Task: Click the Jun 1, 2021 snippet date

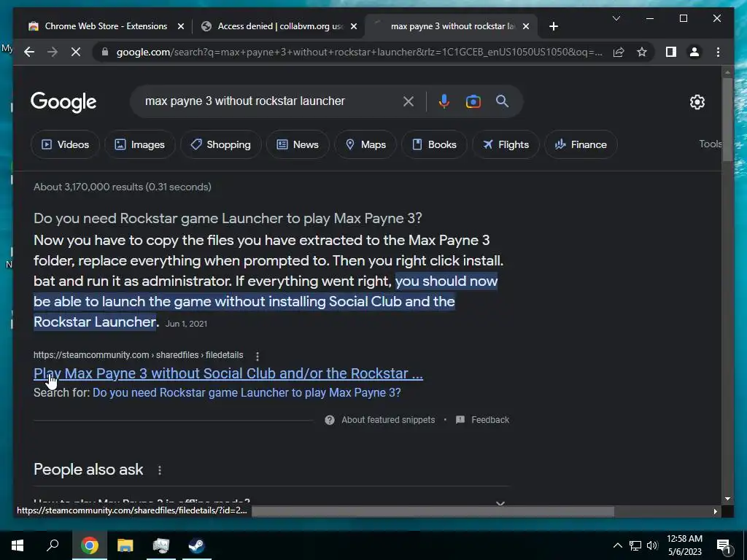Action: click(186, 324)
